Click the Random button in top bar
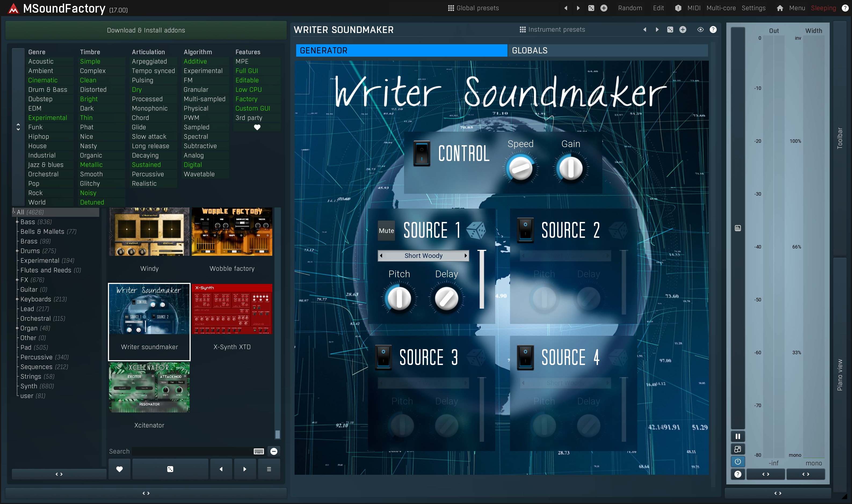This screenshot has height=504, width=852. point(630,8)
